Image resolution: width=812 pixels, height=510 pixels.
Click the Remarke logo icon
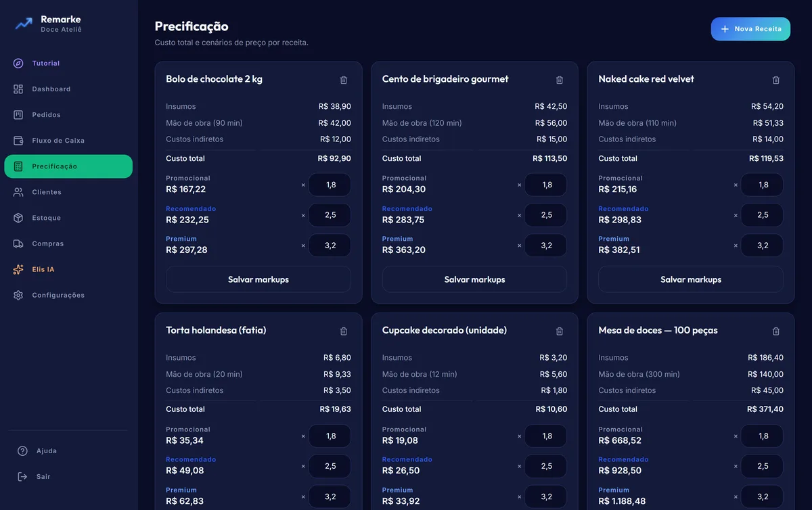click(24, 24)
